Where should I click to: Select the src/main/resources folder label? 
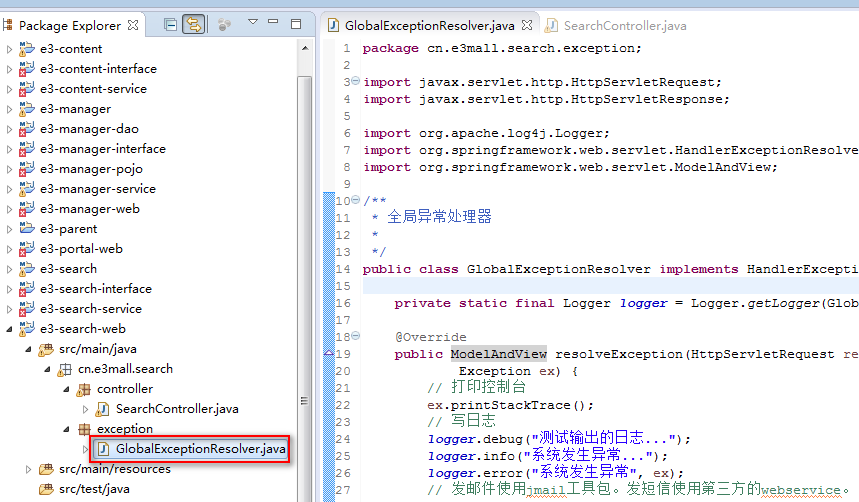tap(114, 469)
